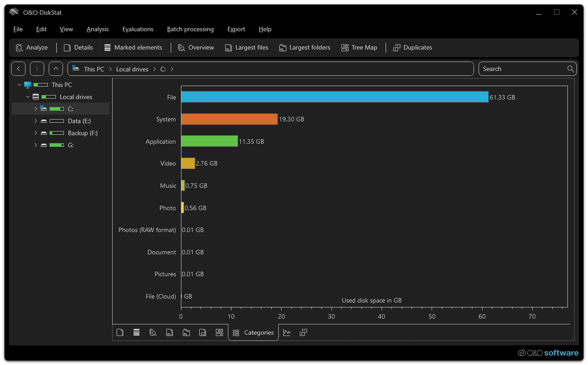The image size is (588, 365).
Task: Click the green Application bar in chart
Action: (209, 141)
